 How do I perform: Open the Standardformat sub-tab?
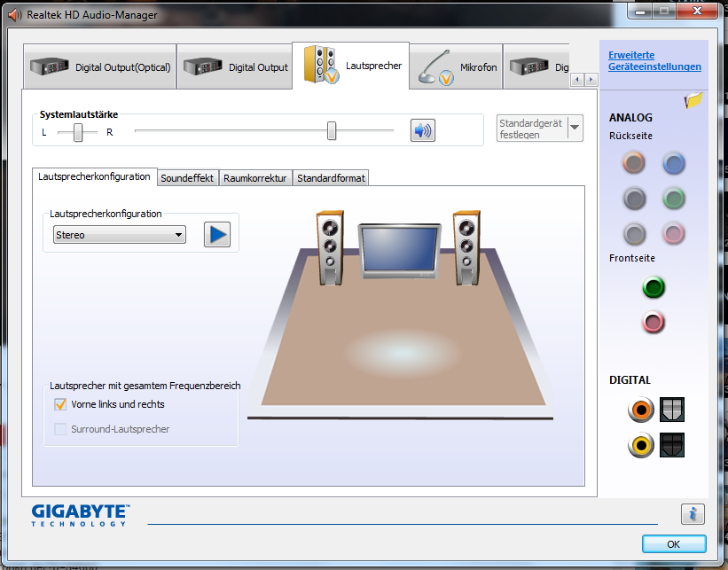click(x=331, y=178)
